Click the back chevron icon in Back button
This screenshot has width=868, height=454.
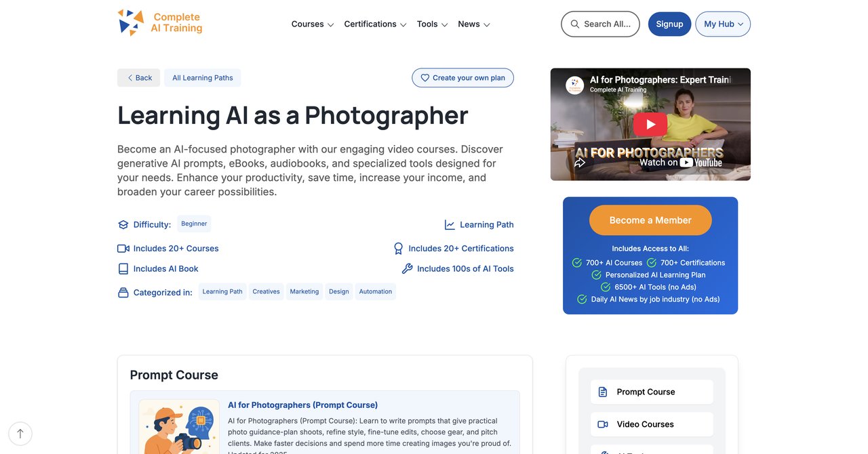coord(130,78)
